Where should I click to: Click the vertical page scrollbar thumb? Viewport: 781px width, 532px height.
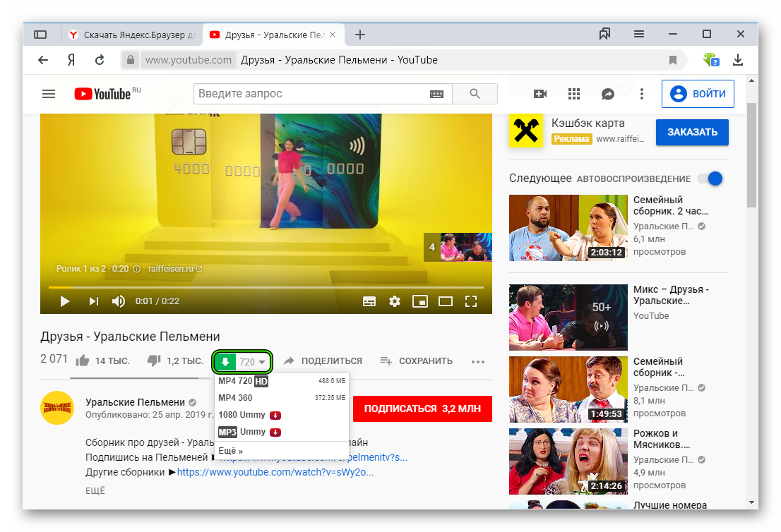[751, 155]
